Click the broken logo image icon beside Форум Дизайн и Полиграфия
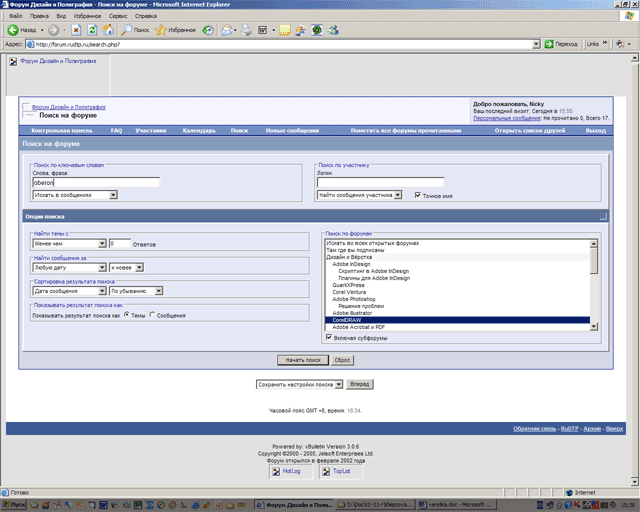Viewport: 640px width, 512px height. tap(13, 62)
